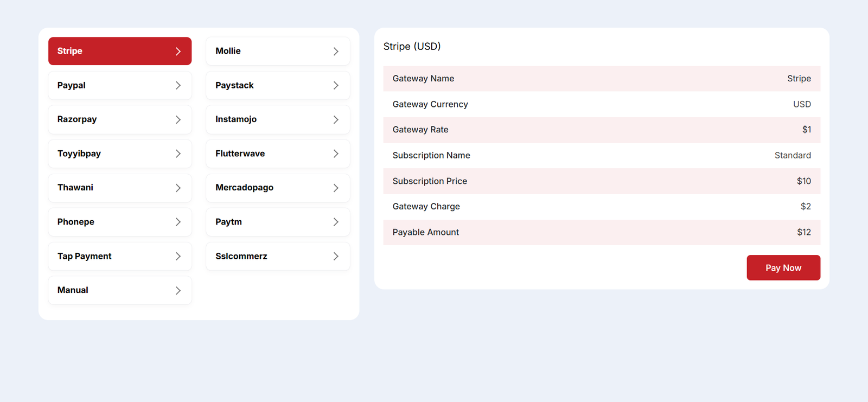Image resolution: width=868 pixels, height=402 pixels.
Task: Click the chevron icon beside Paystack
Action: click(336, 85)
